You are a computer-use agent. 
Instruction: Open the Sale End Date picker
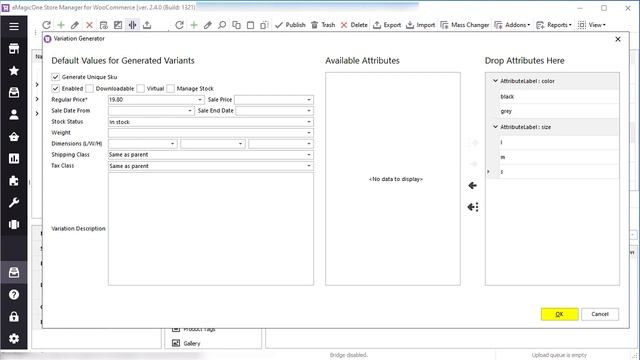pos(309,111)
